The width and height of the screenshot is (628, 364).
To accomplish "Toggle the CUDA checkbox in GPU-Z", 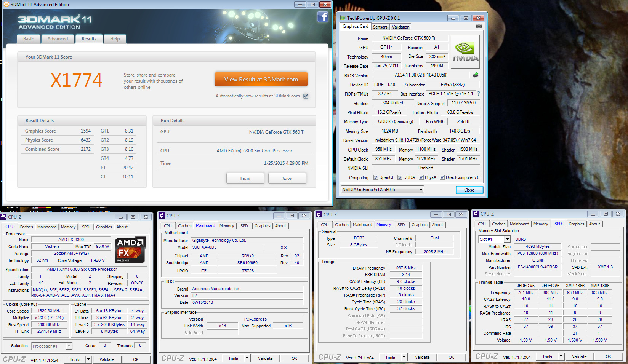I will 400,177.
